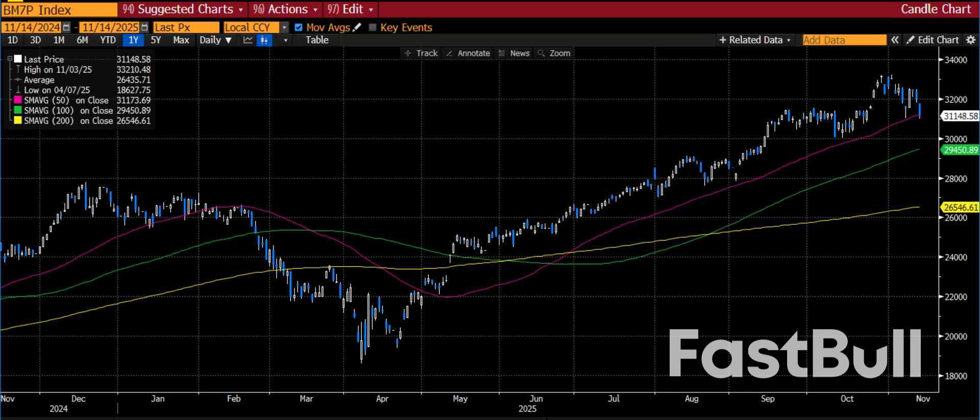
Task: Open the end date calendar picker
Action: (x=144, y=28)
